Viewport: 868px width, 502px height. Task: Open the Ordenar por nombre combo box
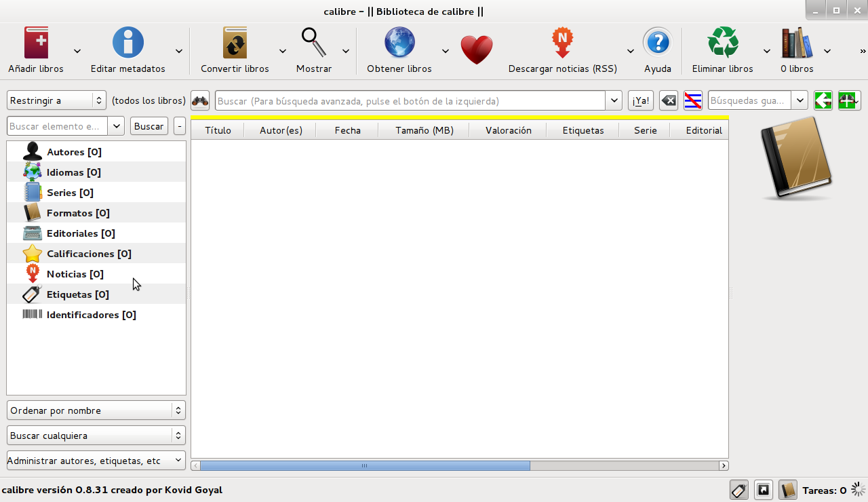(96, 410)
